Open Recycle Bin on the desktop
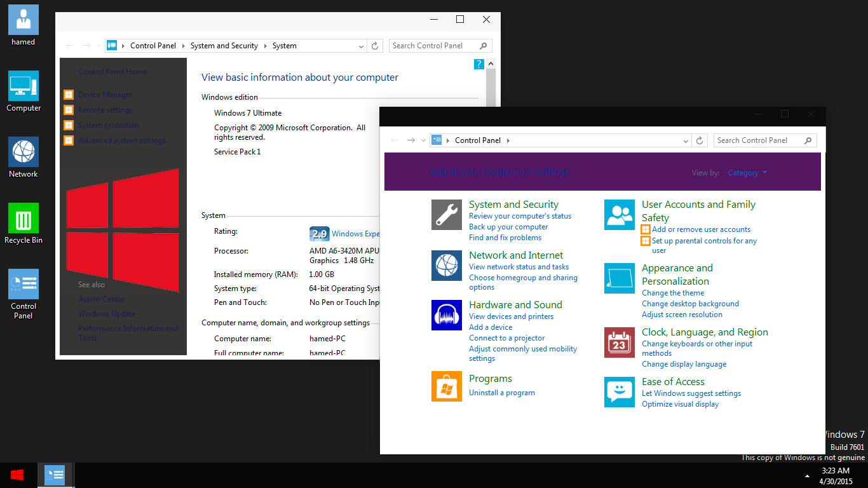The width and height of the screenshot is (868, 488). pyautogui.click(x=24, y=219)
